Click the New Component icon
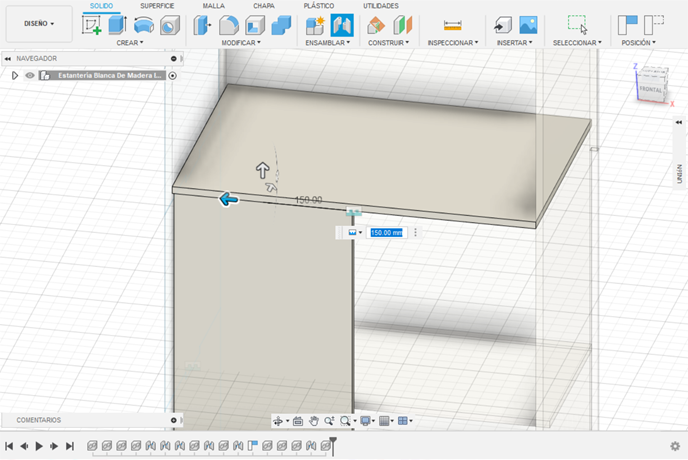Viewport: 688px width, 460px height. point(315,25)
